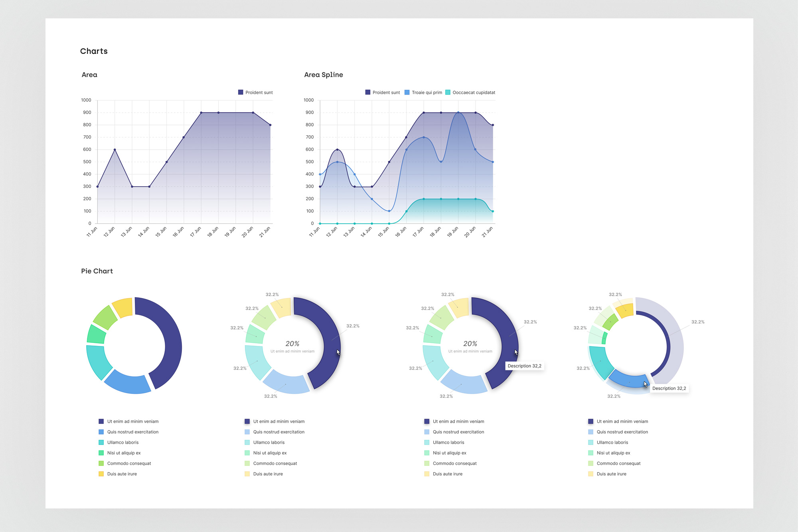Select 'Ut enim ad minim veniam' in first legend
Screen dimensions: 798x532
(x=132, y=421)
